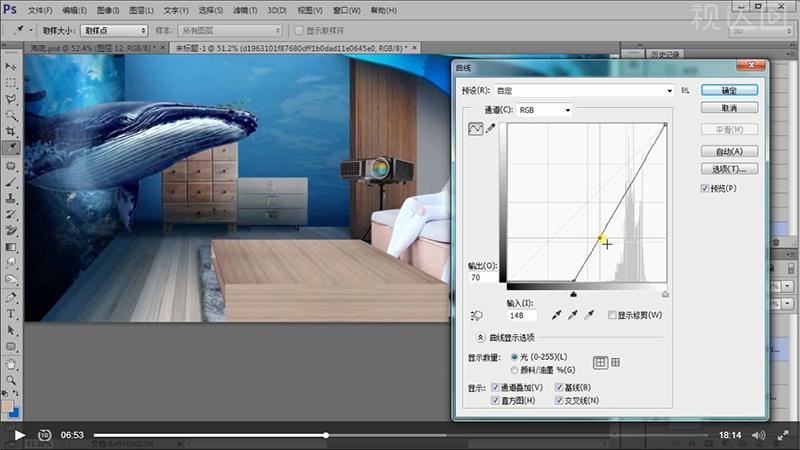The width and height of the screenshot is (800, 450).
Task: Select the simple grid display icon
Action: pyautogui.click(x=600, y=362)
